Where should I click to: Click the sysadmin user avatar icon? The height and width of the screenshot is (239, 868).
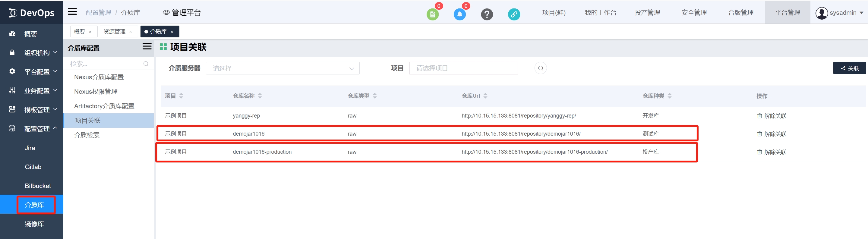(822, 13)
